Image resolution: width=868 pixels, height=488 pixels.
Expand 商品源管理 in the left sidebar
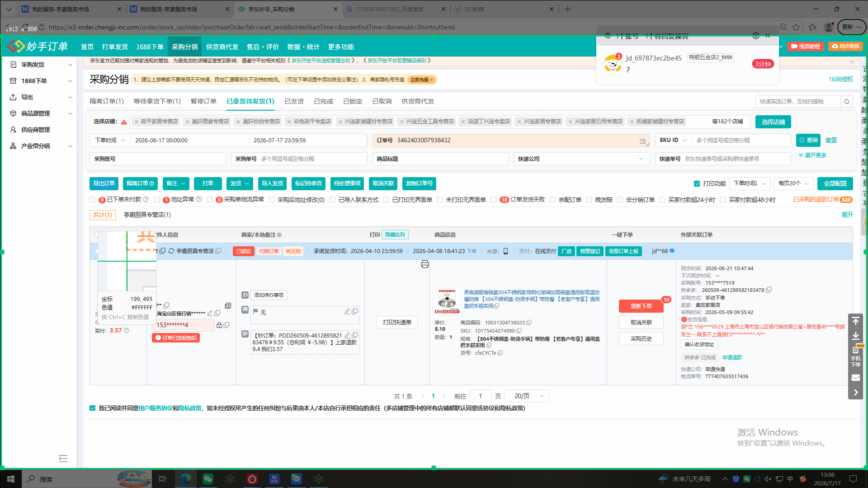tap(41, 113)
